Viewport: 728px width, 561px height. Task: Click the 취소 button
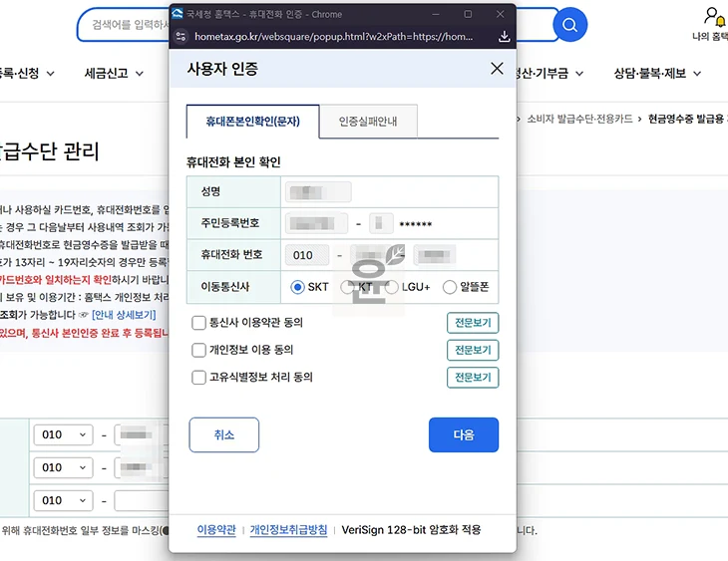coord(223,434)
